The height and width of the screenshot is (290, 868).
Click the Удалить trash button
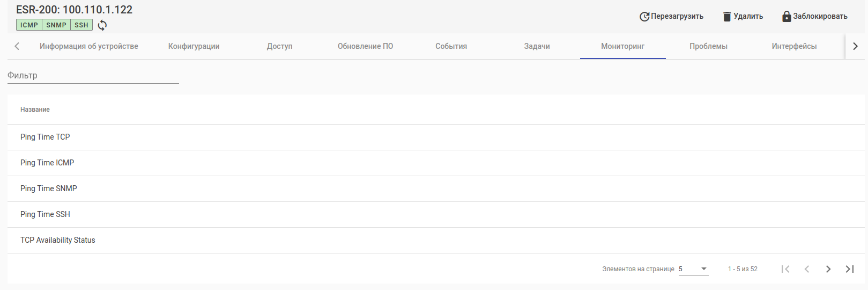tap(743, 16)
